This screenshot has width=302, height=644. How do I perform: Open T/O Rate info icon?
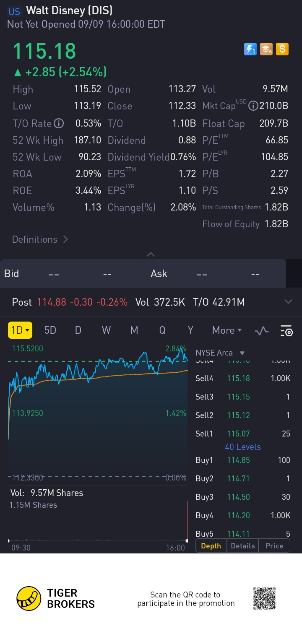click(59, 123)
